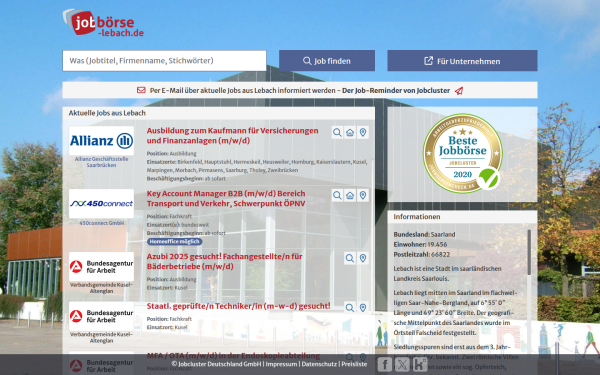Open the Facebook icon in the footer
600x375 pixels.
pos(385,364)
